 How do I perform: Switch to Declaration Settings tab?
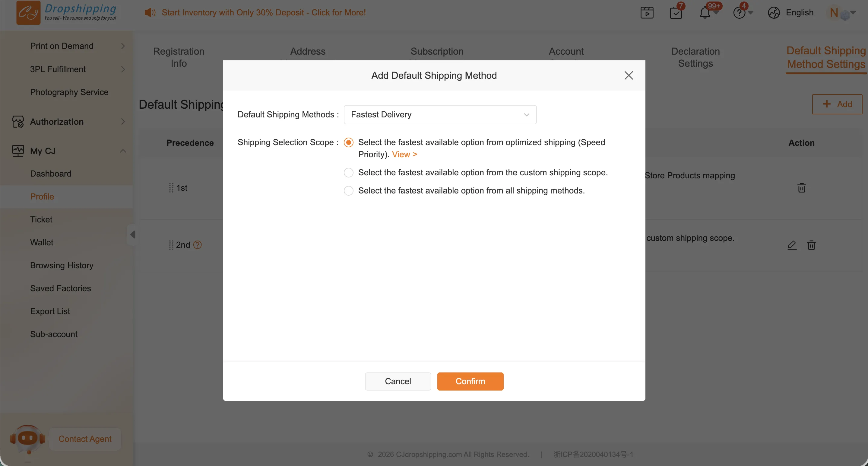tap(695, 57)
